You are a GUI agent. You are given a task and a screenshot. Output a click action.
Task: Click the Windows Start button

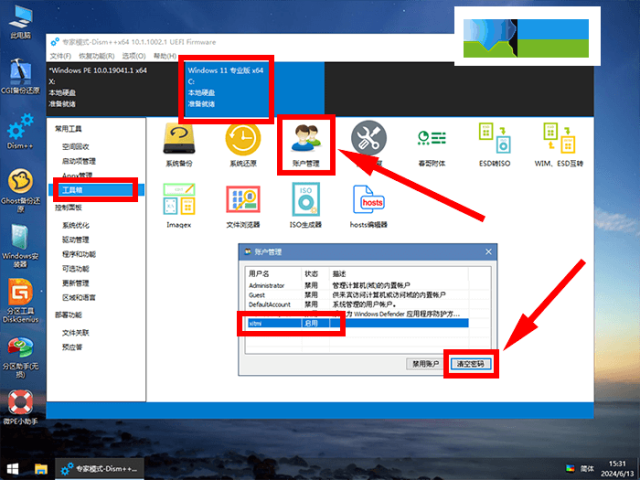pyautogui.click(x=12, y=469)
